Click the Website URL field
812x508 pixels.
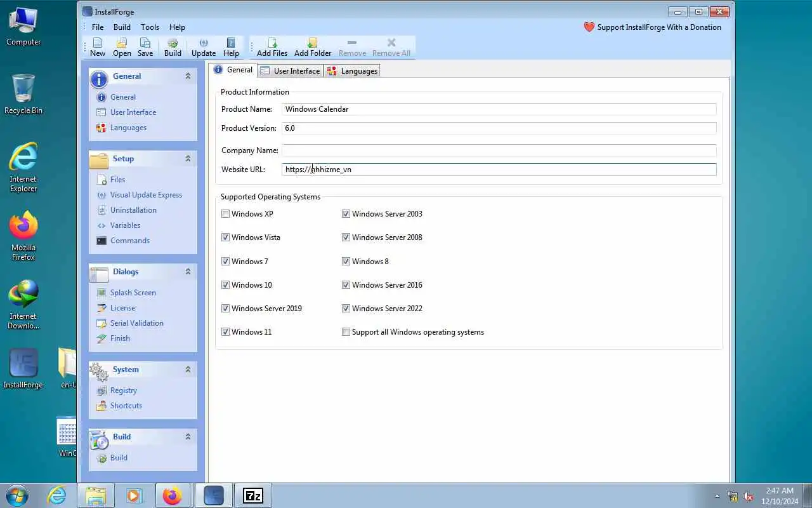pos(499,170)
